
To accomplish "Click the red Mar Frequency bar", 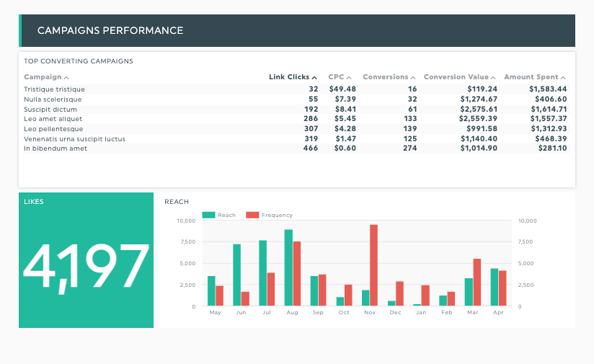I will point(476,282).
